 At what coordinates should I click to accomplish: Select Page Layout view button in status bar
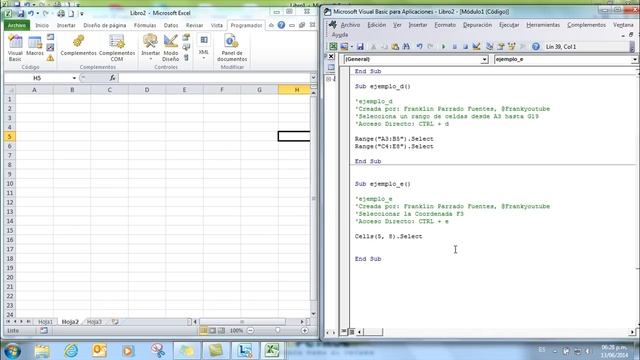click(212, 331)
